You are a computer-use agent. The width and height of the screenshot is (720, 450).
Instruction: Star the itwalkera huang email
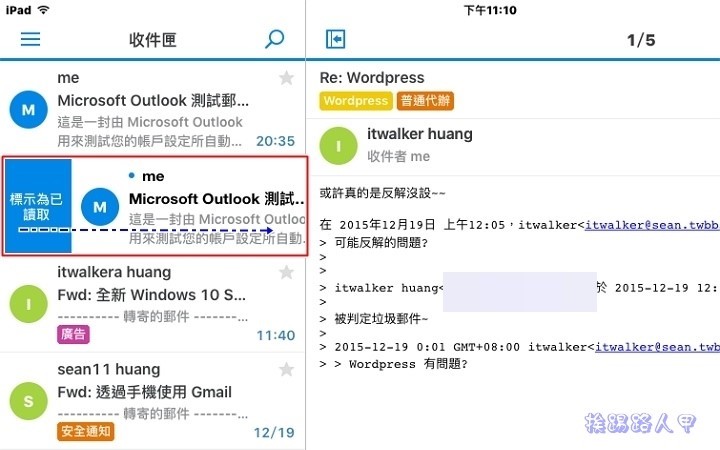(x=287, y=272)
